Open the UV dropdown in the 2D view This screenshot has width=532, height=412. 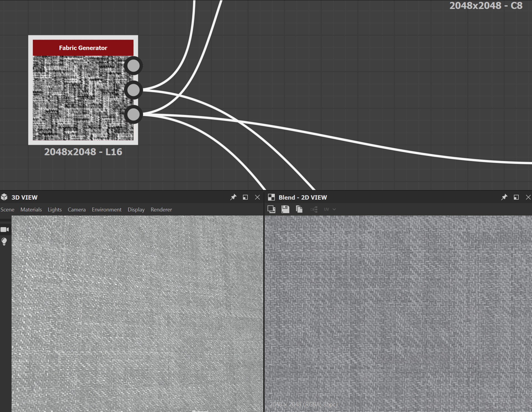329,209
